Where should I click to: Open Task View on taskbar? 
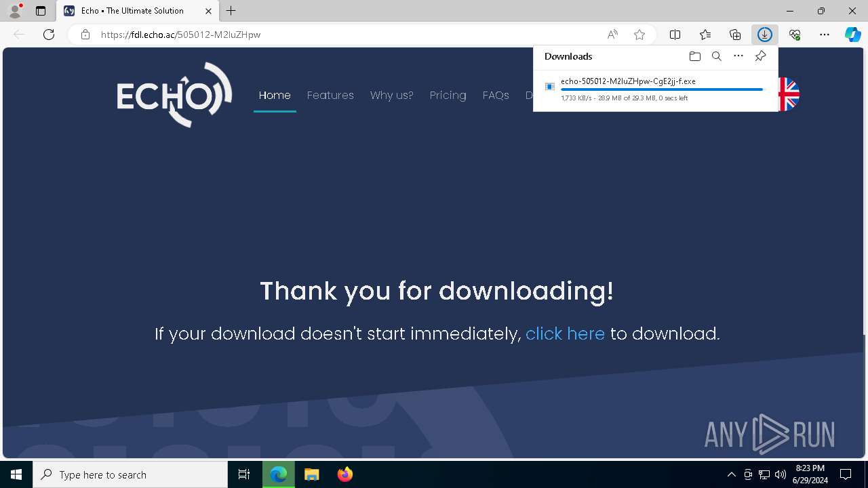pos(244,474)
